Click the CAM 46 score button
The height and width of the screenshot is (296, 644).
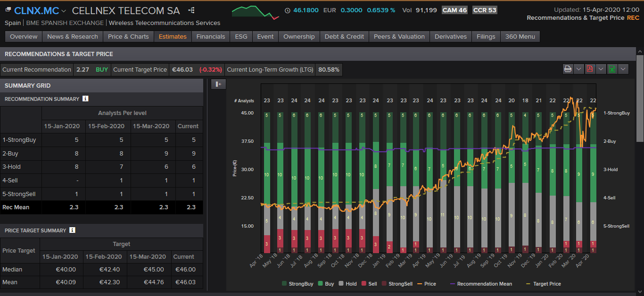coord(454,10)
